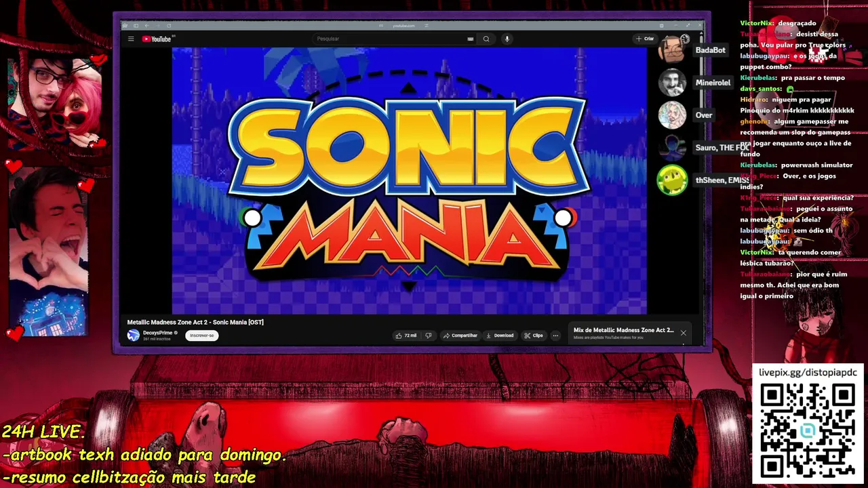868x488 pixels.
Task: Click the 261 mil inscritos subscriber count
Action: [157, 339]
